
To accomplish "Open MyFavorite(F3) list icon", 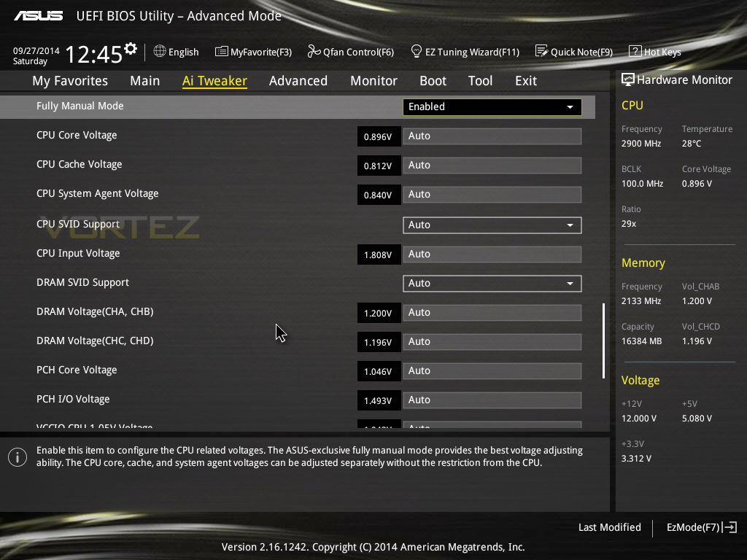I will (221, 52).
